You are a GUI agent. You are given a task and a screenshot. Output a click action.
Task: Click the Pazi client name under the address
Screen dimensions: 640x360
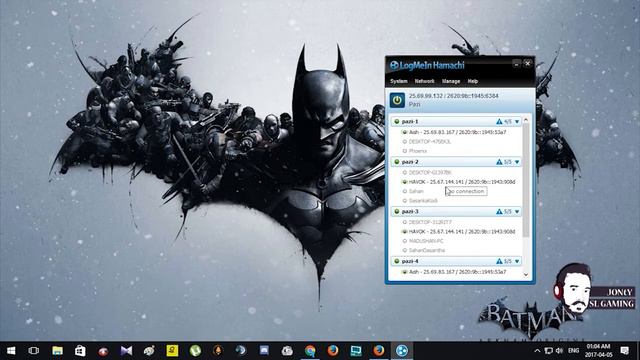(414, 104)
